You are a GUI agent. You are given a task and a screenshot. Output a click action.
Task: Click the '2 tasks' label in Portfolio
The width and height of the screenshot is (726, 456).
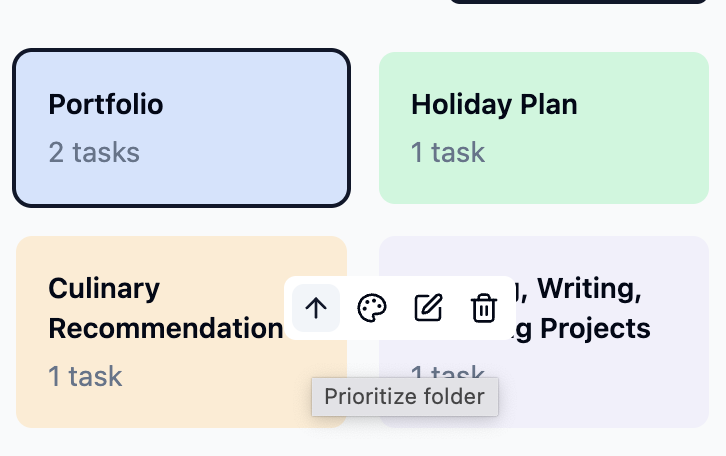click(94, 152)
